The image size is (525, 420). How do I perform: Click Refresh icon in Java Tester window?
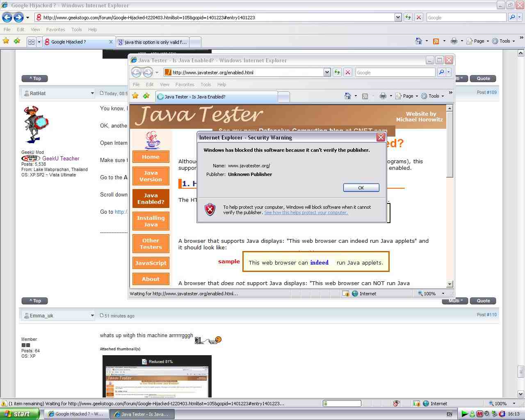[x=337, y=72]
